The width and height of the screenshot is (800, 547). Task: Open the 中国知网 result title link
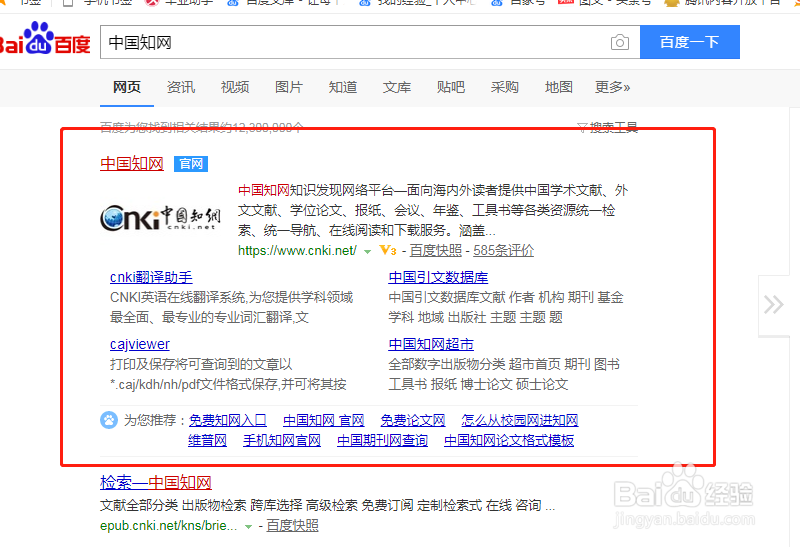coord(132,164)
